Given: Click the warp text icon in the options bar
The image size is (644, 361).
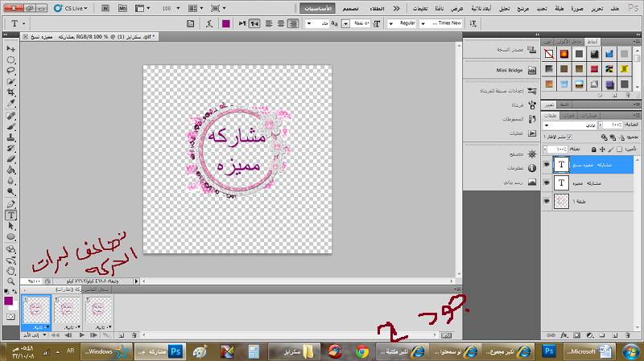Looking at the screenshot, I should (x=209, y=24).
